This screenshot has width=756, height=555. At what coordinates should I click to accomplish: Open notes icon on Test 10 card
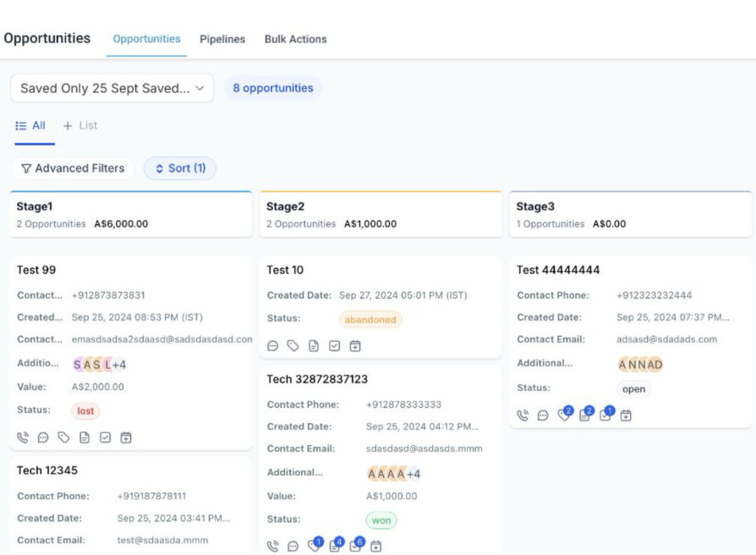[314, 346]
